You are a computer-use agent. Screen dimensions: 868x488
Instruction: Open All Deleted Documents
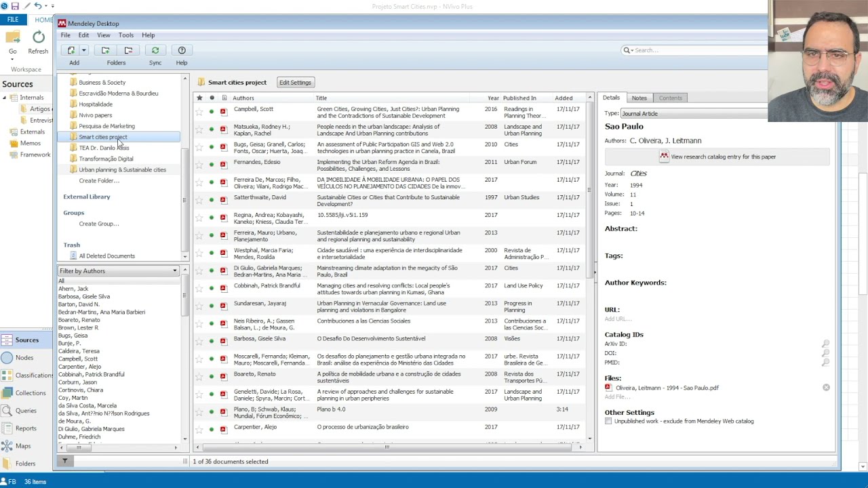click(106, 256)
